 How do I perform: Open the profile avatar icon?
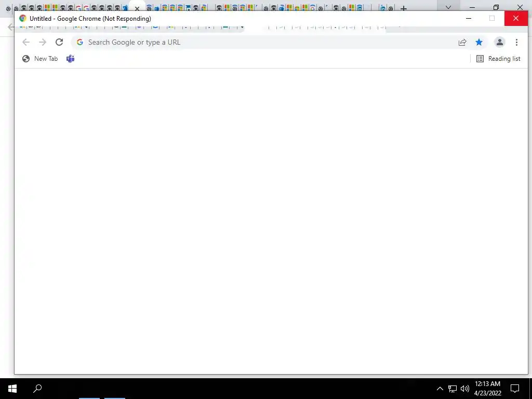[499, 42]
